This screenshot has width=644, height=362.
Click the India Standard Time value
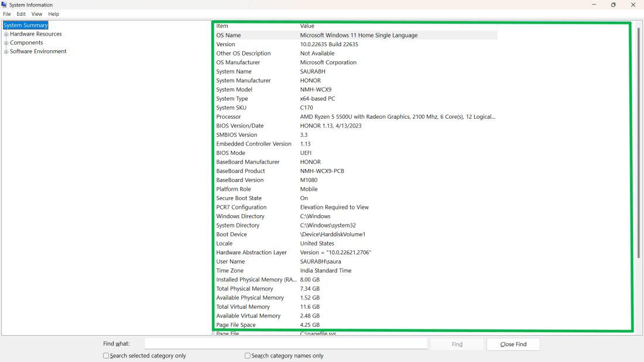pyautogui.click(x=326, y=270)
